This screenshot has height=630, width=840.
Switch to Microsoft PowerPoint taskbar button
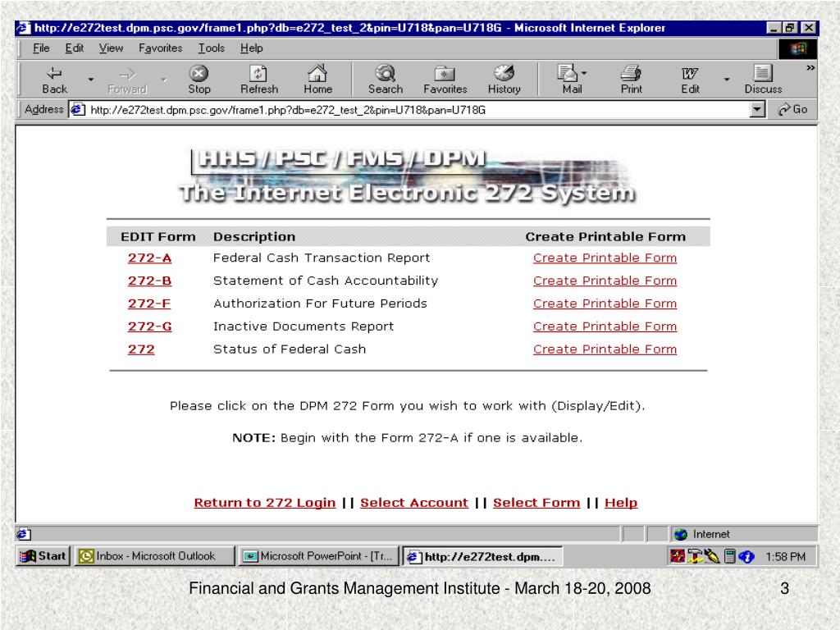[x=319, y=556]
